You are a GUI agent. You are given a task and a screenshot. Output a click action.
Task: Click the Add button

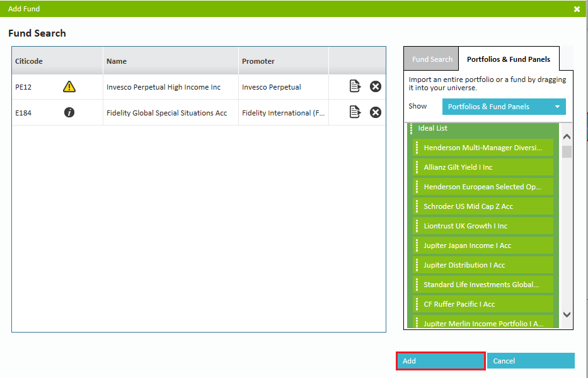441,361
